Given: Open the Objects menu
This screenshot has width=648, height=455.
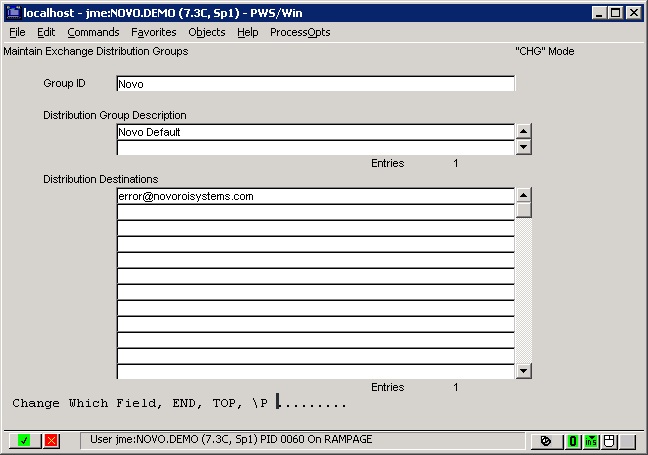Looking at the screenshot, I should (x=207, y=32).
